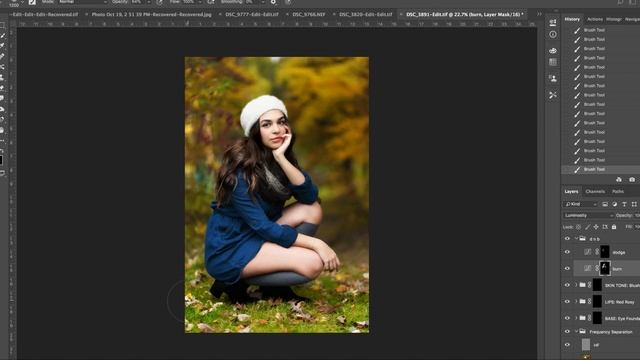Open the Photo Oct 19 Recovered jpg tab
Image resolution: width=640 pixels, height=360 pixels.
(x=151, y=14)
